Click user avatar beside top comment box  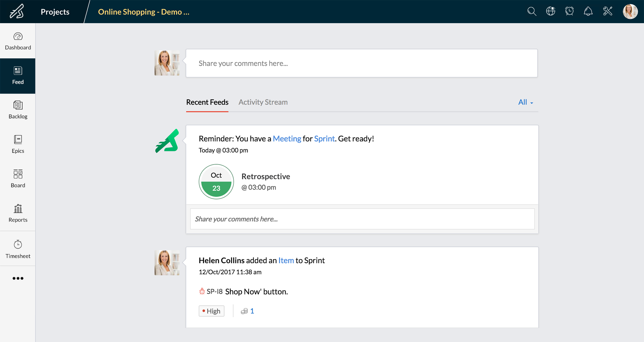click(x=167, y=63)
